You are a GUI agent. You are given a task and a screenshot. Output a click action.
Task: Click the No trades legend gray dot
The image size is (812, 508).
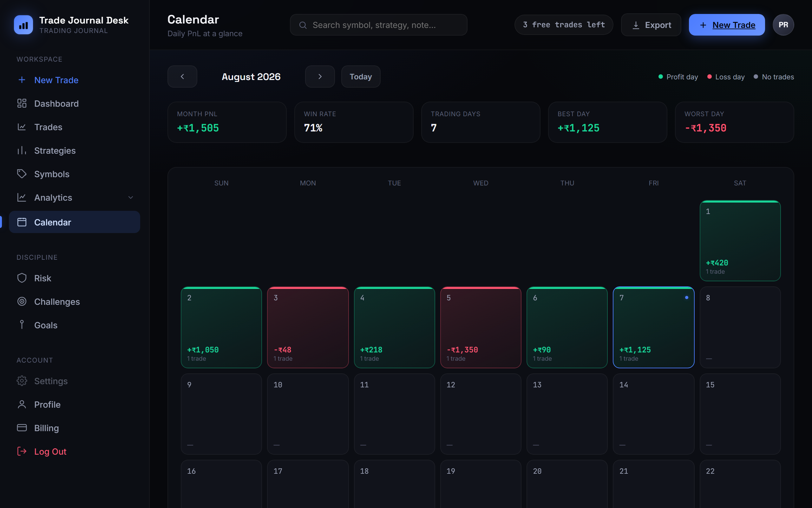(756, 77)
